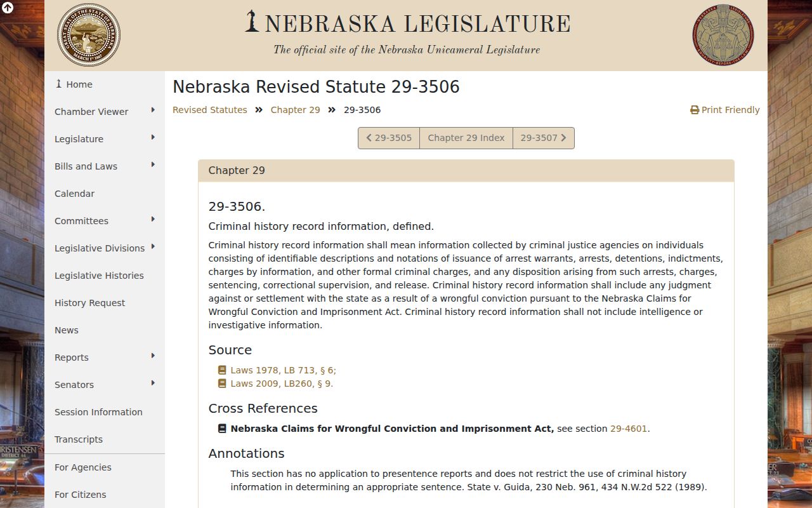Expand the Reports submenu arrow
812x508 pixels.
tap(153, 356)
